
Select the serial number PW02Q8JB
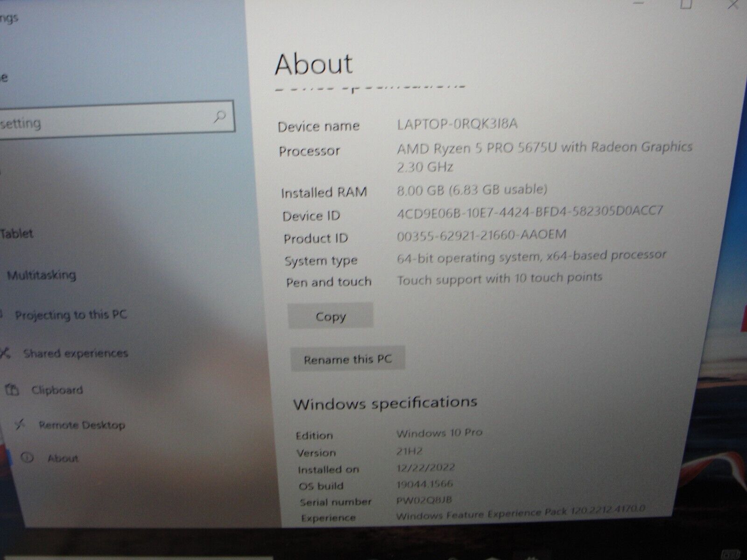(424, 500)
